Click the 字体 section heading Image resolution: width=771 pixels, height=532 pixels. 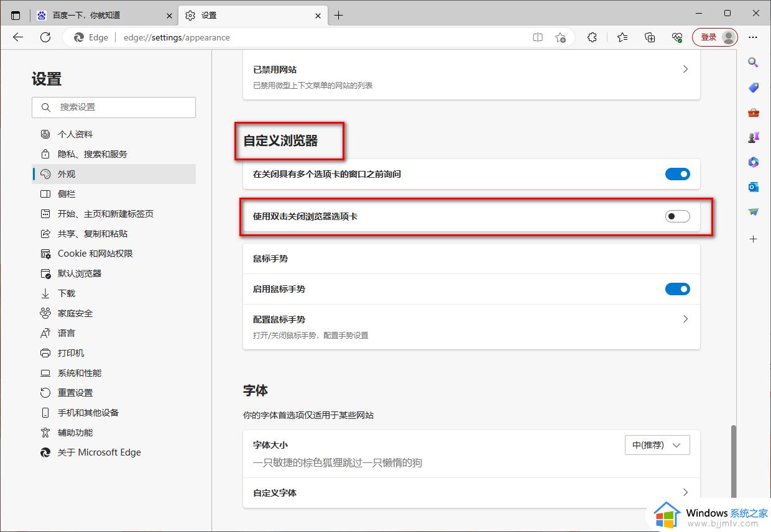pyautogui.click(x=256, y=391)
